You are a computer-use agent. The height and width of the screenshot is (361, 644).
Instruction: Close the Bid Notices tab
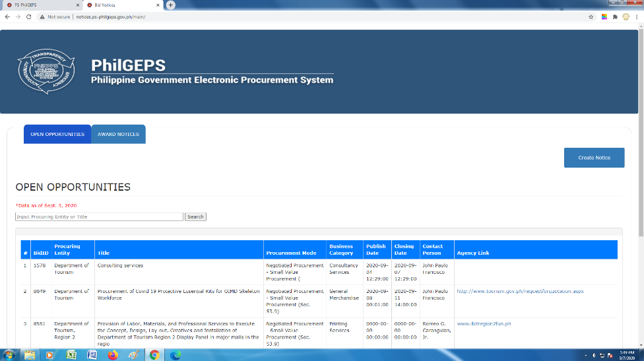158,5
